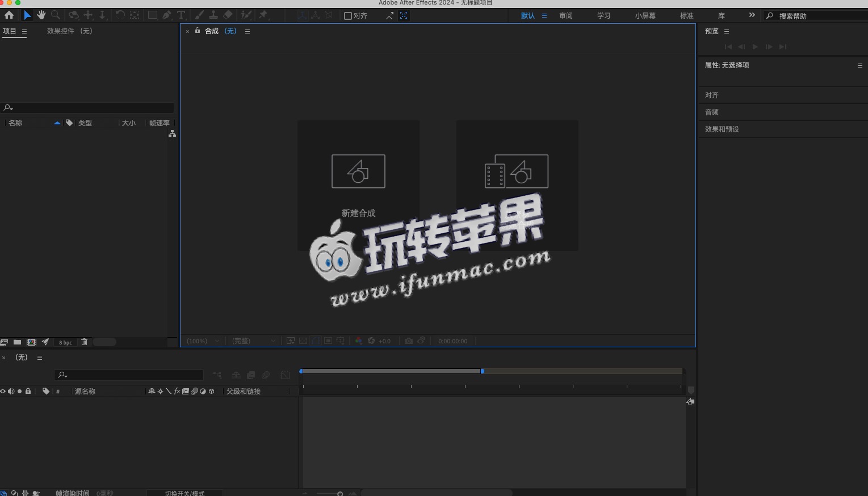Select the Type text tool

pyautogui.click(x=181, y=15)
